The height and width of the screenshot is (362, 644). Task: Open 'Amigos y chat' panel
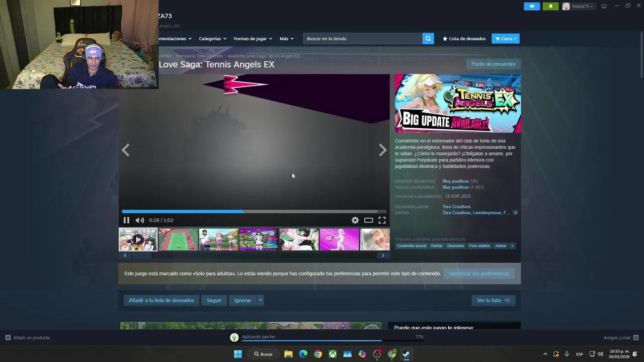[621, 337]
